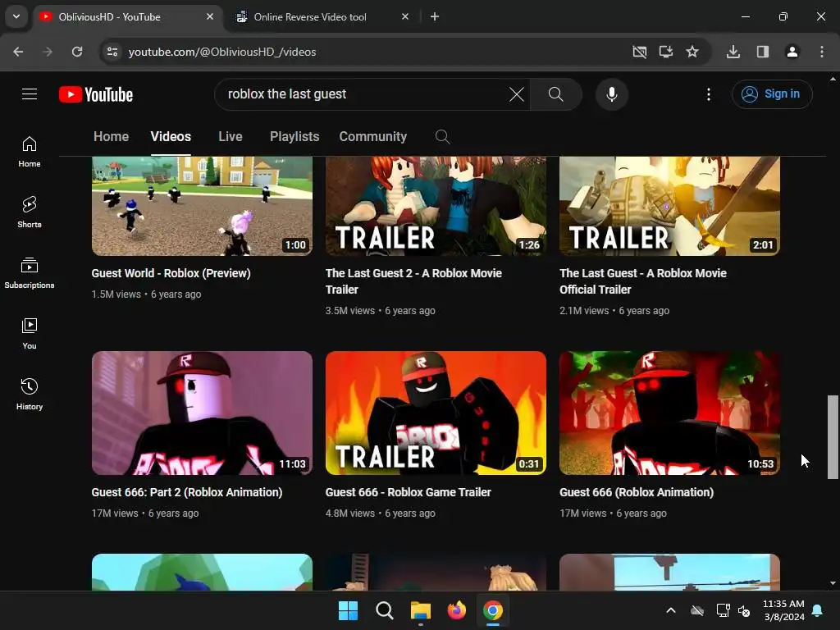Screen dimensions: 840x630
Task: Click the Sign in button
Action: coord(771,94)
